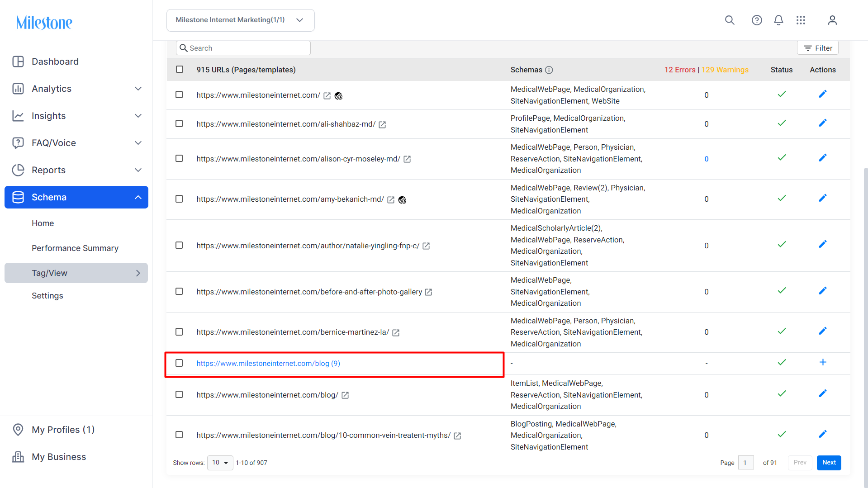Click the Schemas info icon

click(549, 70)
